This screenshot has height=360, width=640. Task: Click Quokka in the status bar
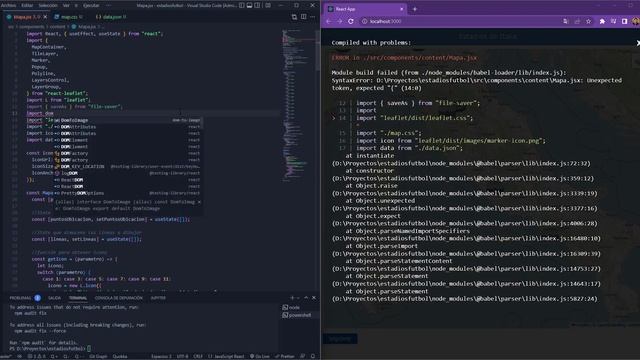(120, 356)
